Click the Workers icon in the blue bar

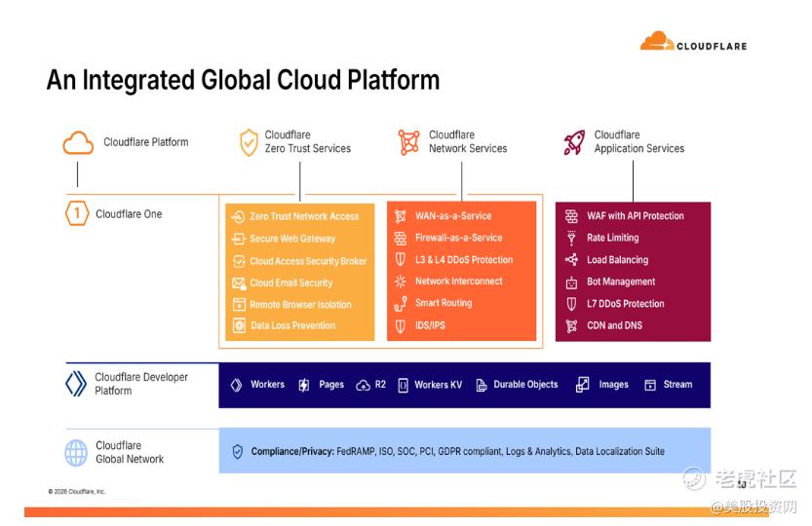pos(236,385)
